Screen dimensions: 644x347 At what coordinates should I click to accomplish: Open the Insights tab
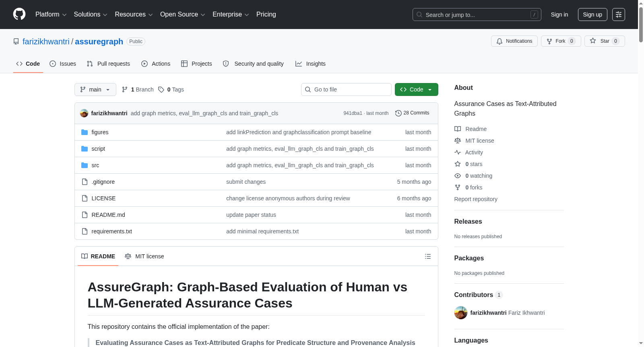310,64
